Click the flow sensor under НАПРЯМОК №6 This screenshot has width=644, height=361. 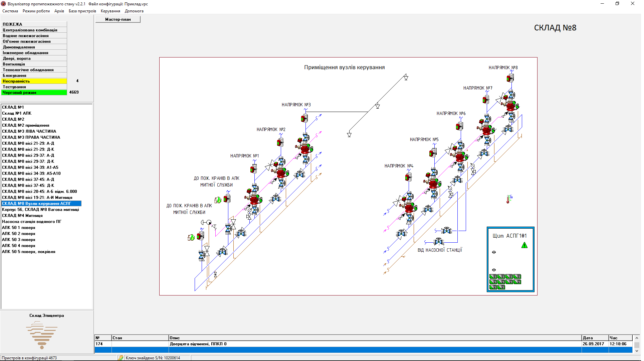coord(459,126)
